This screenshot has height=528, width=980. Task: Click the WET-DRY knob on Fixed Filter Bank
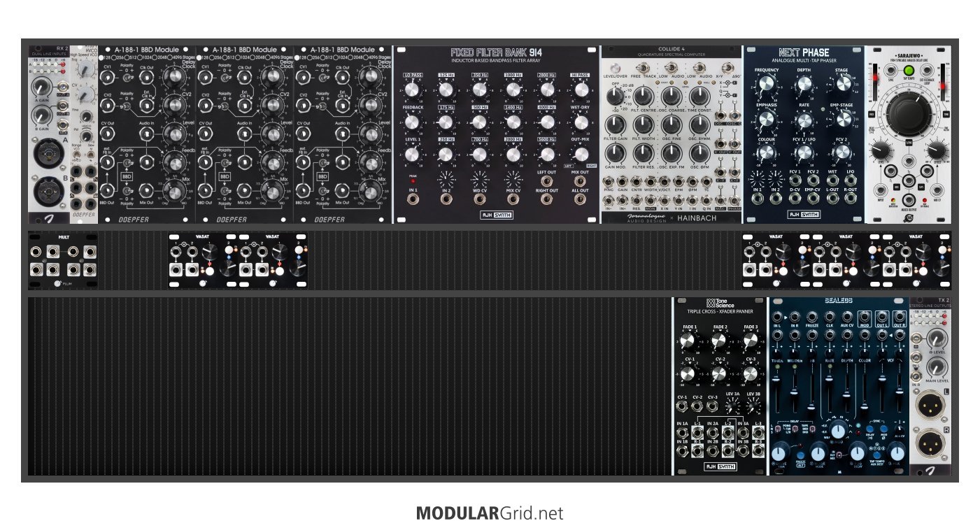click(x=581, y=122)
